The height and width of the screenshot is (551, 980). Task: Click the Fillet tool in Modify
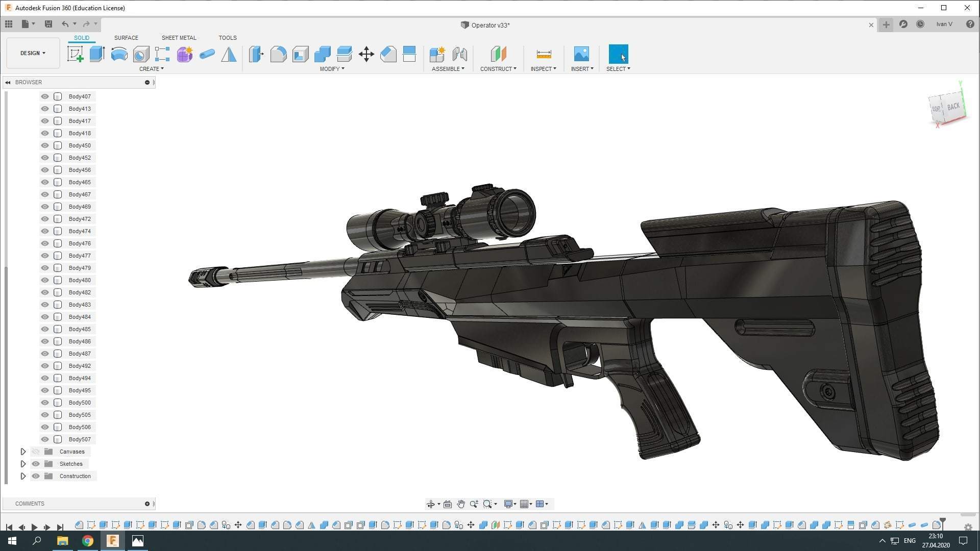(x=278, y=54)
